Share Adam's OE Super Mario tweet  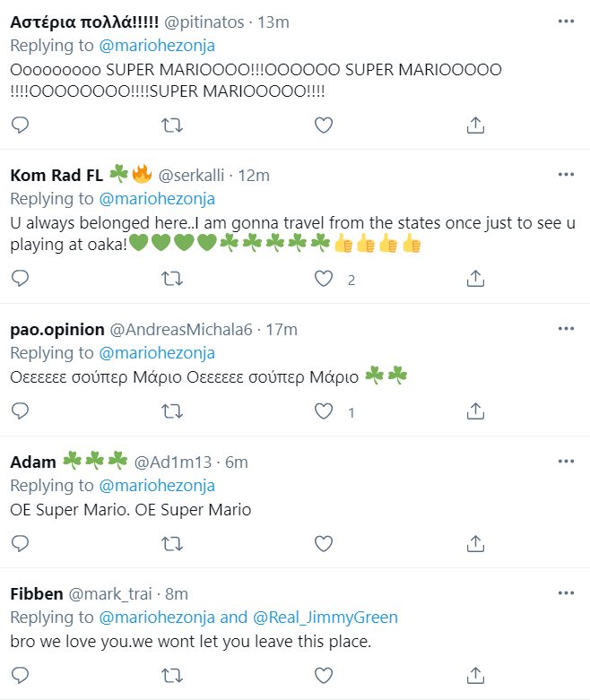click(476, 543)
